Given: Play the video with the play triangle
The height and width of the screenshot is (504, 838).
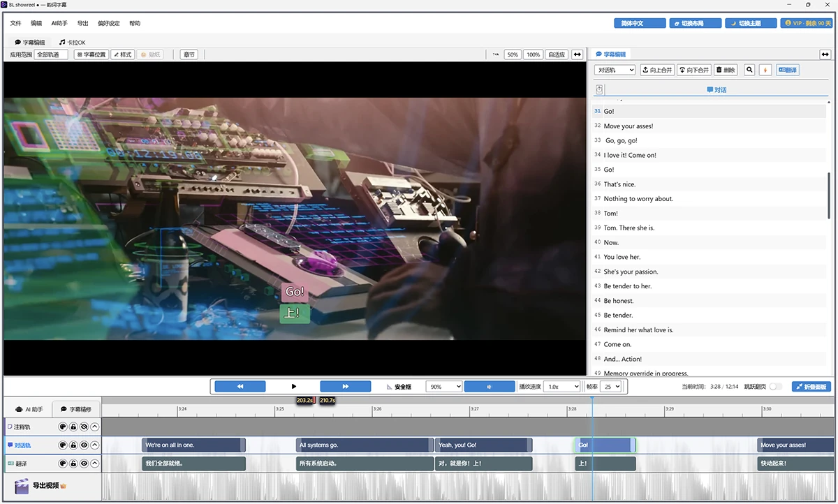Looking at the screenshot, I should [x=294, y=386].
